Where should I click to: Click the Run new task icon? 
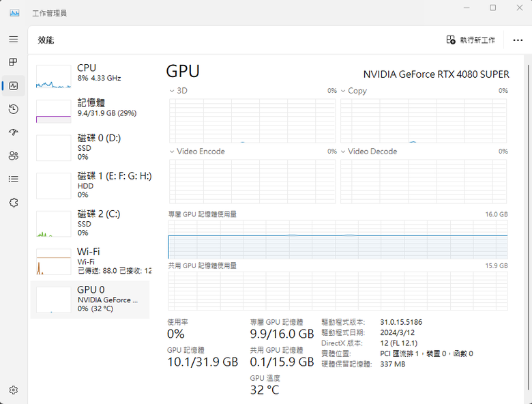point(451,40)
